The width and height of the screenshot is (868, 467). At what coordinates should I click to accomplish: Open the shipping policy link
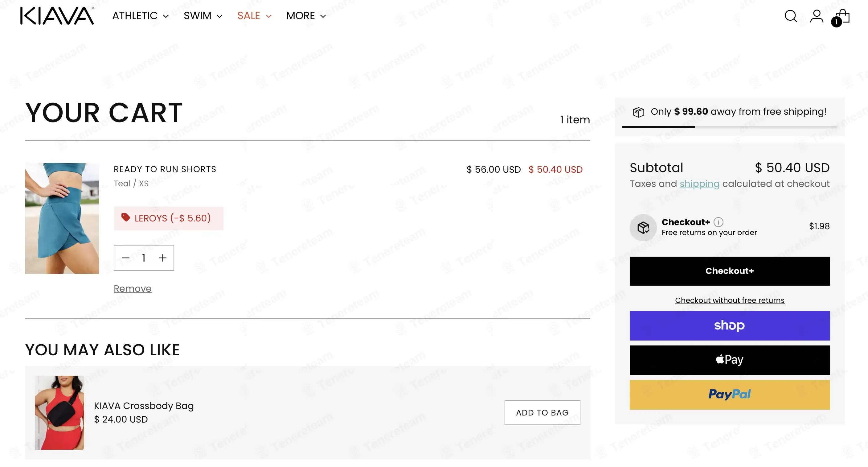point(699,184)
